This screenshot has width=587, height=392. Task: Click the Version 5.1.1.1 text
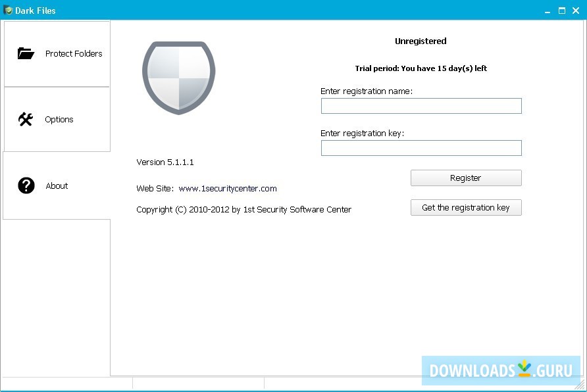point(165,162)
